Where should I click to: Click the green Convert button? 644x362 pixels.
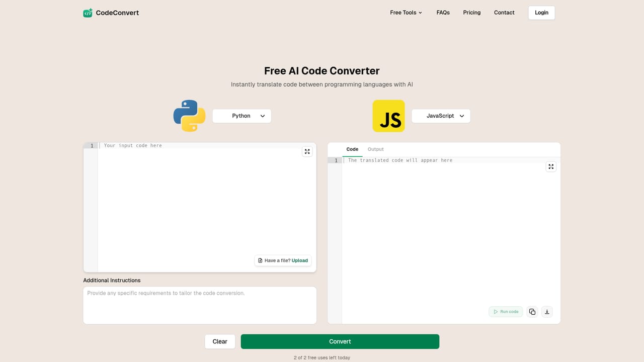[340, 341]
